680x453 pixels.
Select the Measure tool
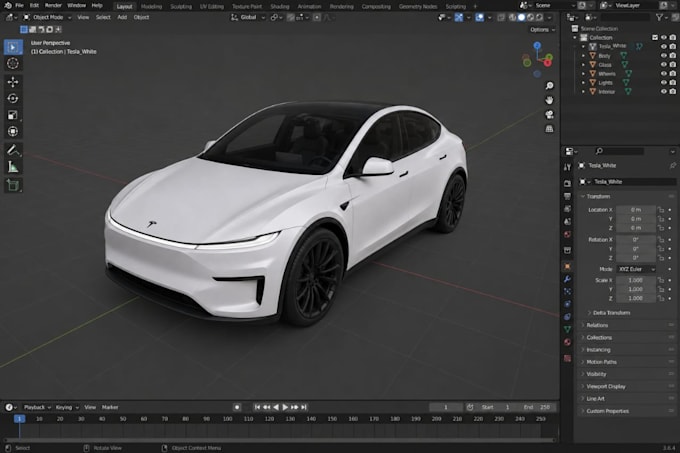point(13,167)
